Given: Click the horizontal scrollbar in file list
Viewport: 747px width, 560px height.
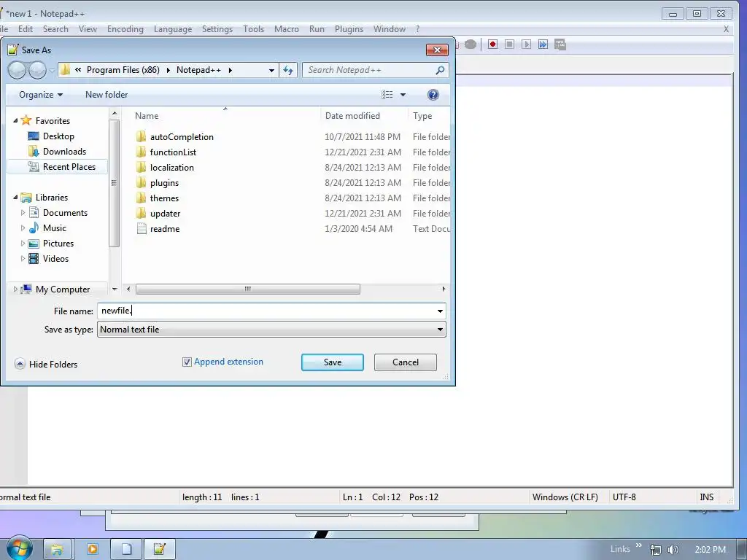Looking at the screenshot, I should tap(248, 289).
